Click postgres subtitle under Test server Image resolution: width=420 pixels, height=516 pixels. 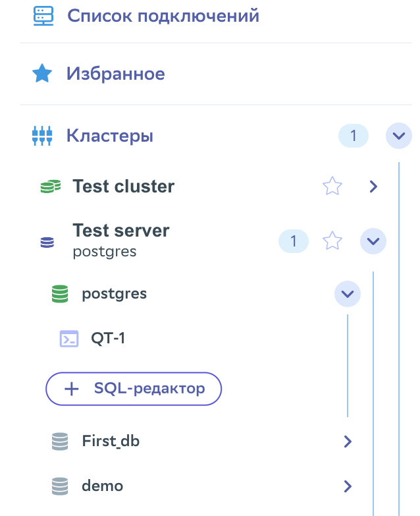[x=105, y=252]
